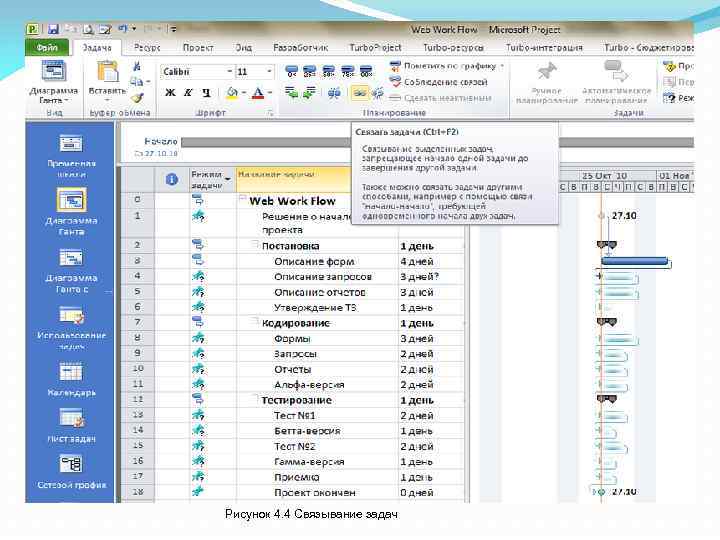Click the Unlink Tasks icon
Screen dimensions: 720x540
click(x=378, y=93)
